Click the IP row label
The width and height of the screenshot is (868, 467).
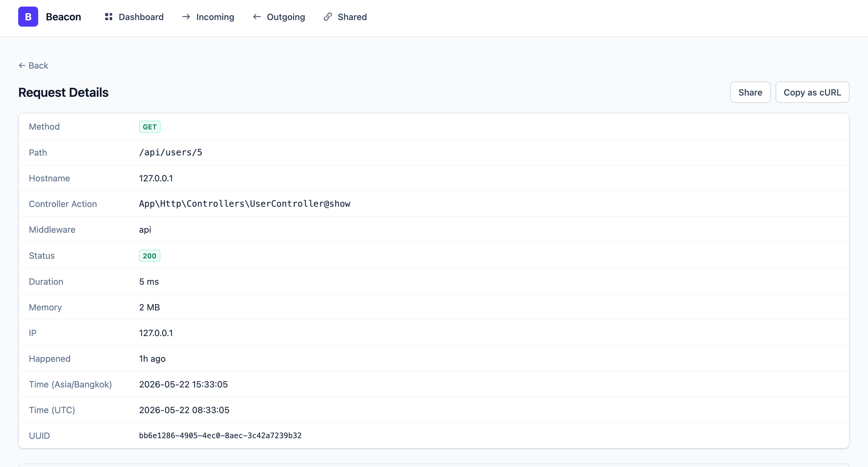coord(33,333)
